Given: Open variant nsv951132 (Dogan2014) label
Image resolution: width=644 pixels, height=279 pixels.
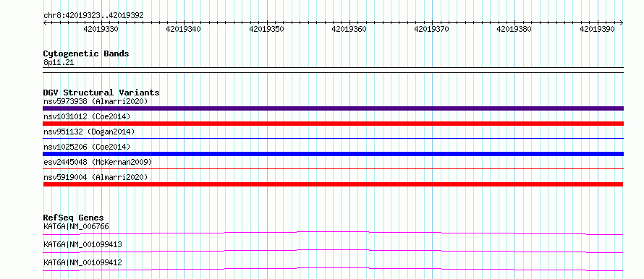Looking at the screenshot, I should click(89, 132).
